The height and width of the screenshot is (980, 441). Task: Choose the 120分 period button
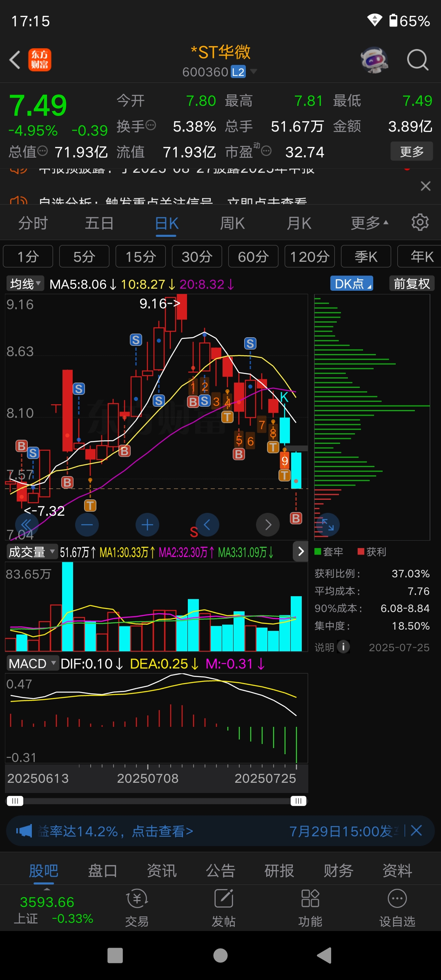(x=310, y=256)
